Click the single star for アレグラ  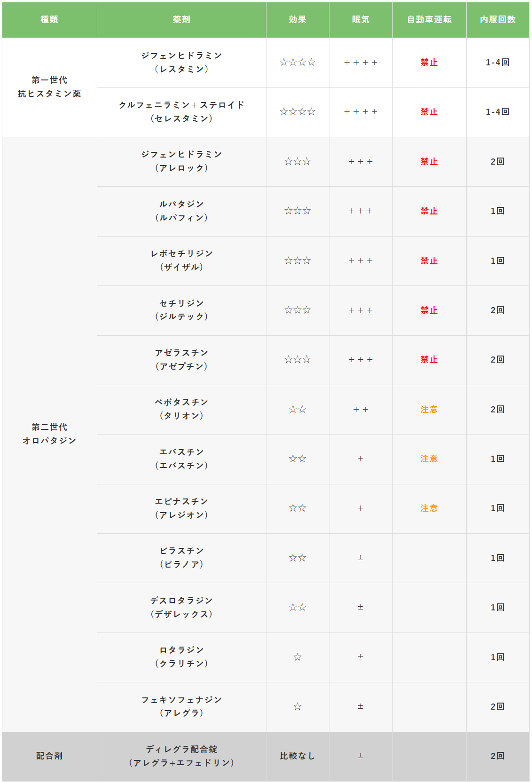(297, 706)
